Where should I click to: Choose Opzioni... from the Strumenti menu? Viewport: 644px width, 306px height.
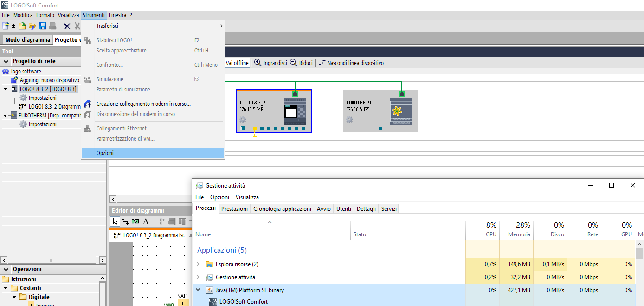107,153
